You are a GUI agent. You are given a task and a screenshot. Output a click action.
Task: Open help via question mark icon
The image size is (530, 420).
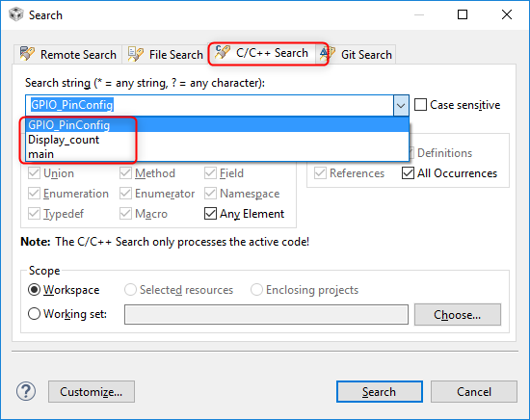tap(26, 391)
